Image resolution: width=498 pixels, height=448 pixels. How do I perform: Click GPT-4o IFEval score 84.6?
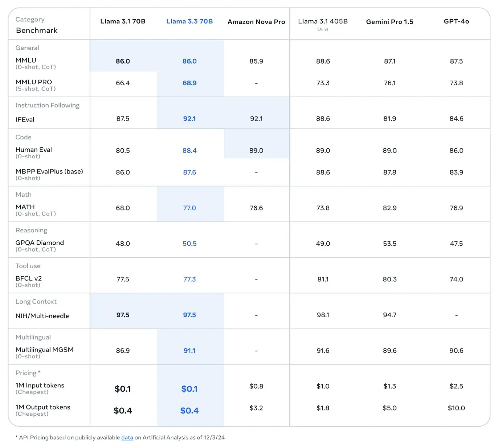456,119
